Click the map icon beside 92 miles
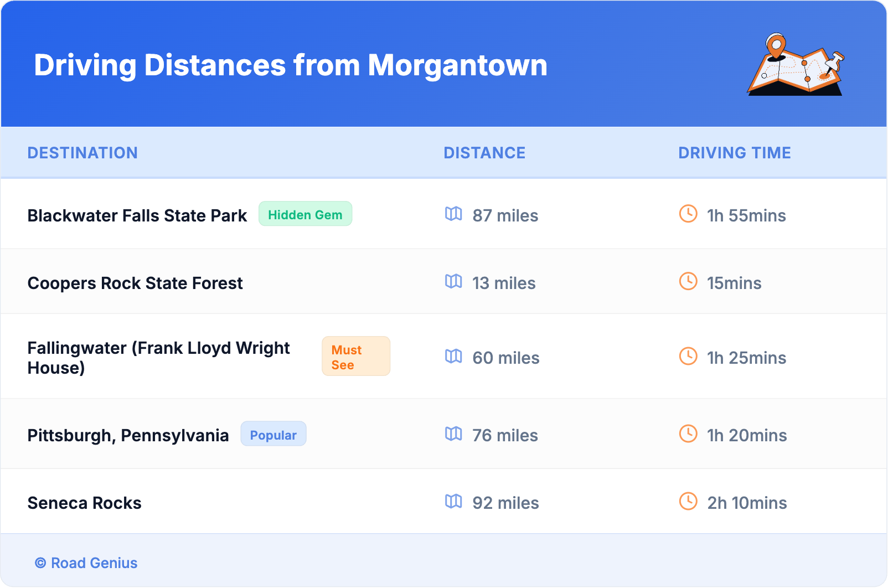The image size is (888, 588). click(x=453, y=501)
